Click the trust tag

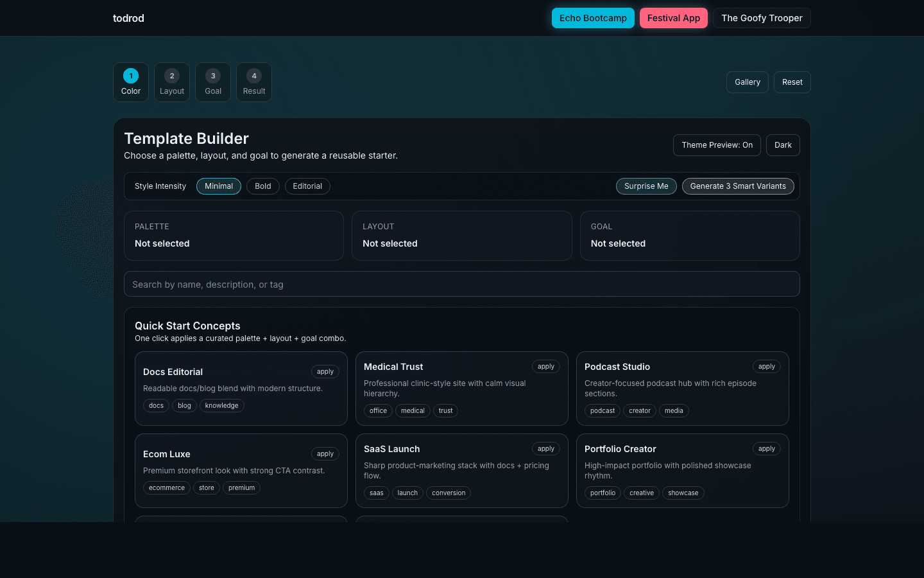pos(445,411)
